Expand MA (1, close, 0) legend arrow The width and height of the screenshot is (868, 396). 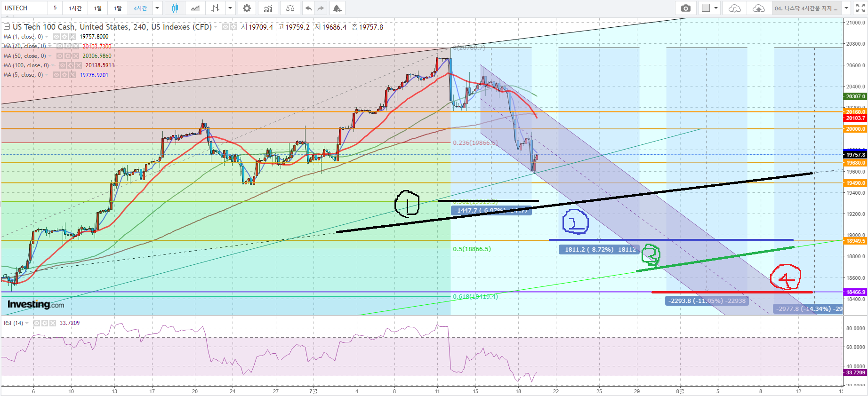point(47,37)
